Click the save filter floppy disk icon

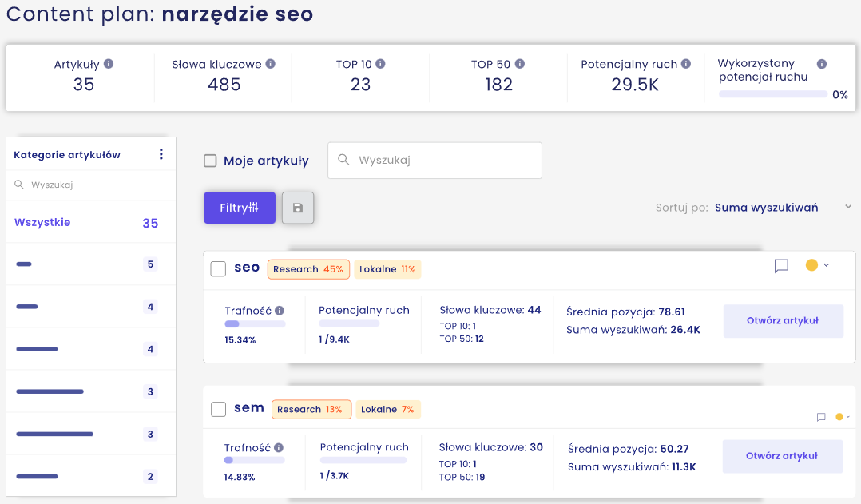(x=298, y=208)
